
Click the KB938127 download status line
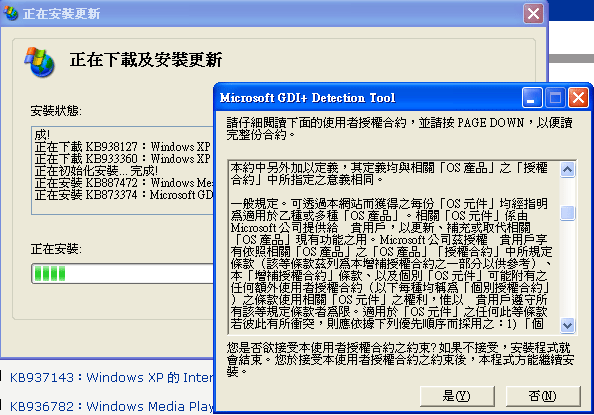(123, 147)
